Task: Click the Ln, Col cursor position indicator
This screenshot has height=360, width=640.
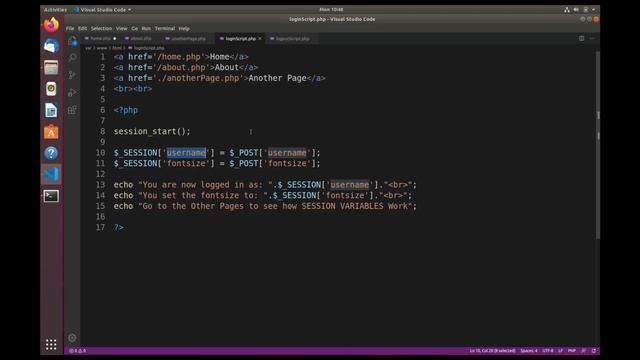Action: 492,351
